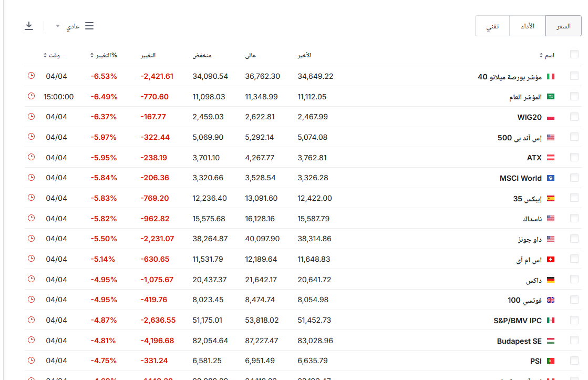
Task: Click the clock icon in the ناسداك row
Action: click(x=31, y=218)
